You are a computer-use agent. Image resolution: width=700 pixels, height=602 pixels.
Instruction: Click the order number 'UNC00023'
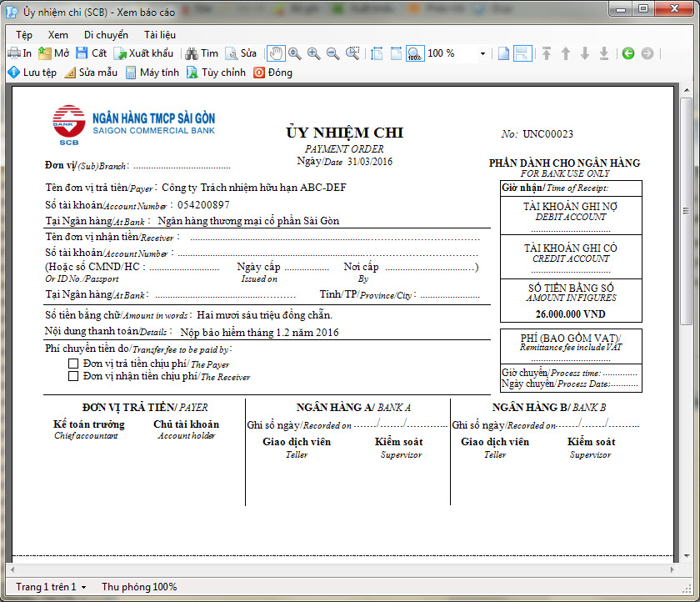[547, 134]
